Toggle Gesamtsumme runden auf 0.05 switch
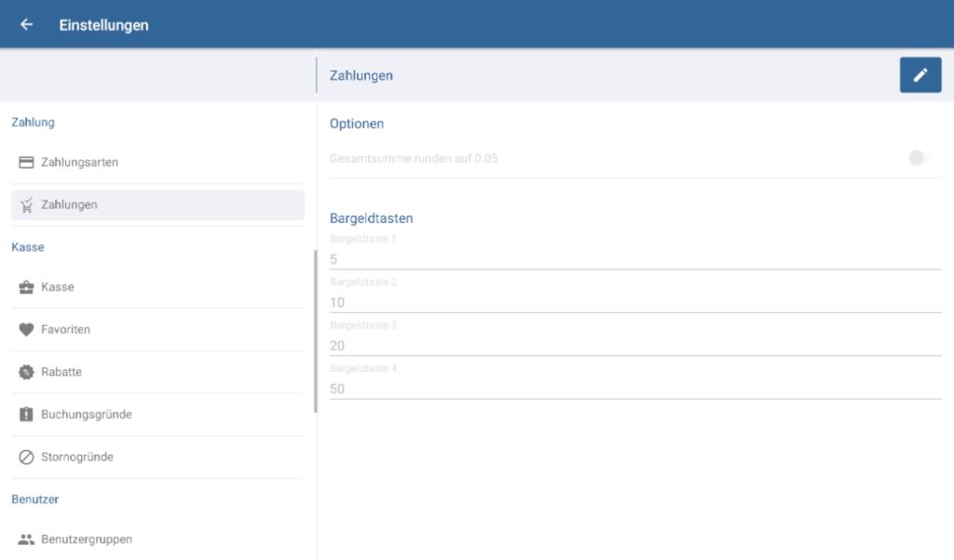954x560 pixels. [920, 158]
